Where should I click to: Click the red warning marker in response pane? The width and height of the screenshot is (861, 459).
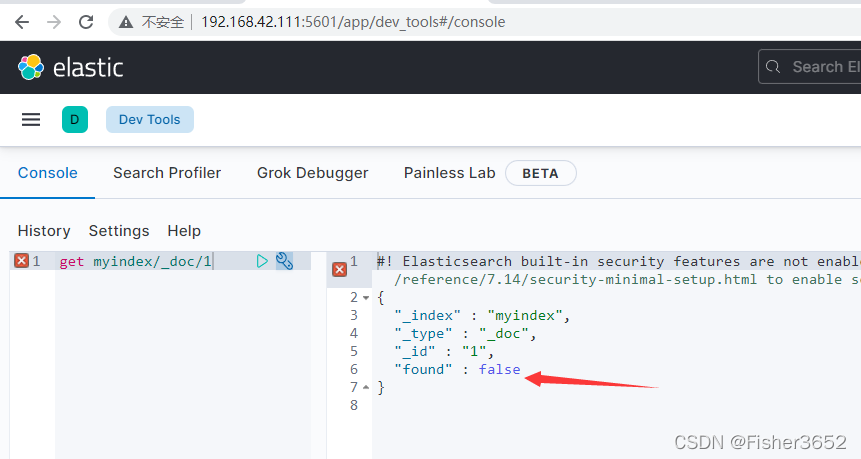pyautogui.click(x=339, y=270)
